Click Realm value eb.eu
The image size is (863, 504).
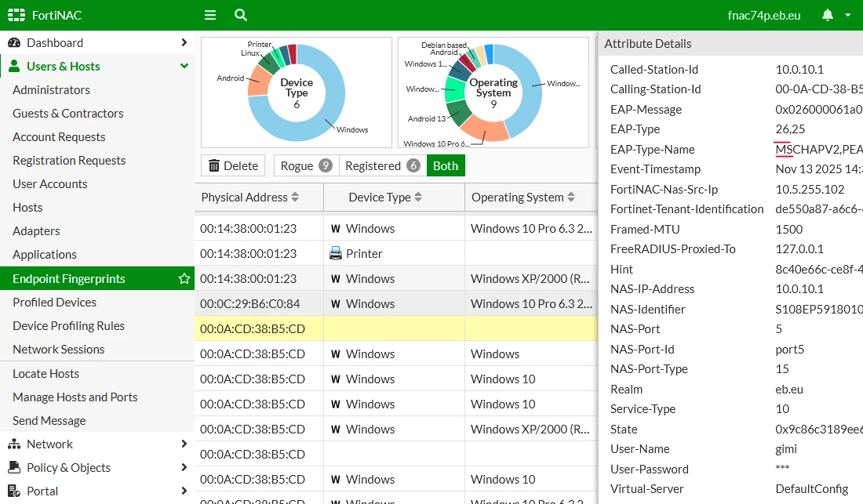coord(789,389)
